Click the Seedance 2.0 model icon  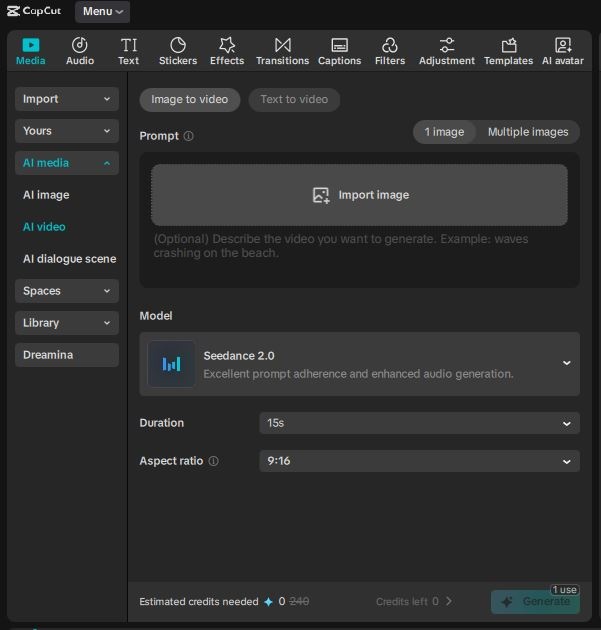pyautogui.click(x=171, y=364)
